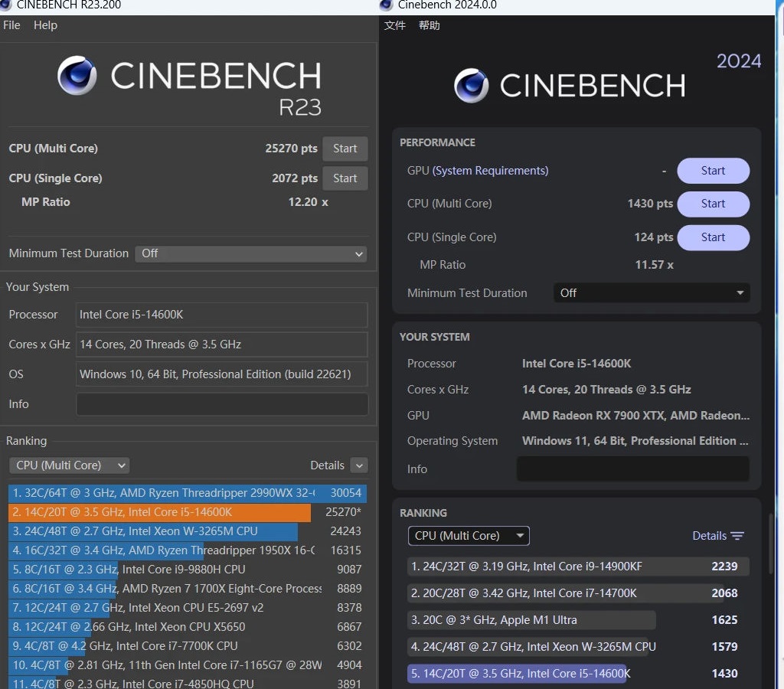Select ranking row Xeon CPU E5-2697 v2

(188, 608)
